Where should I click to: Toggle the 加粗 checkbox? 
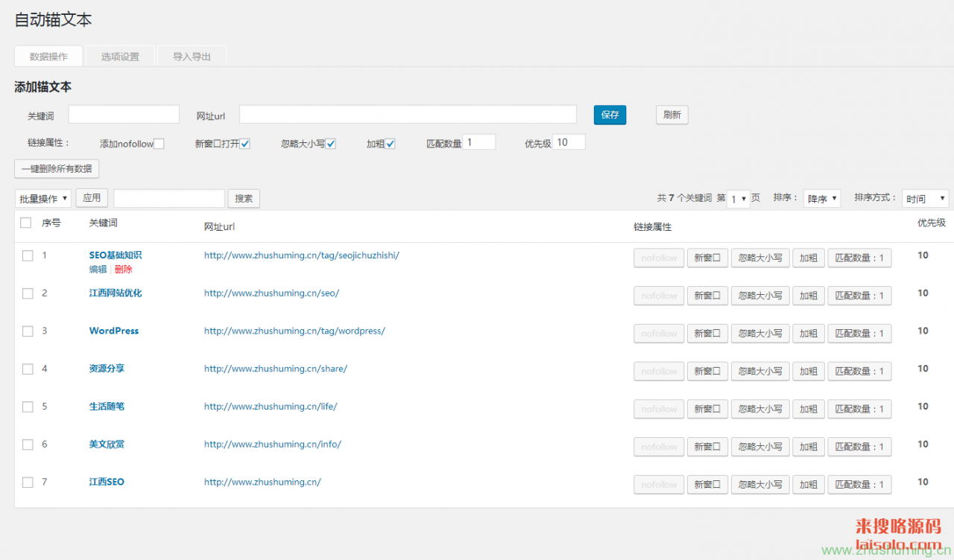[390, 144]
